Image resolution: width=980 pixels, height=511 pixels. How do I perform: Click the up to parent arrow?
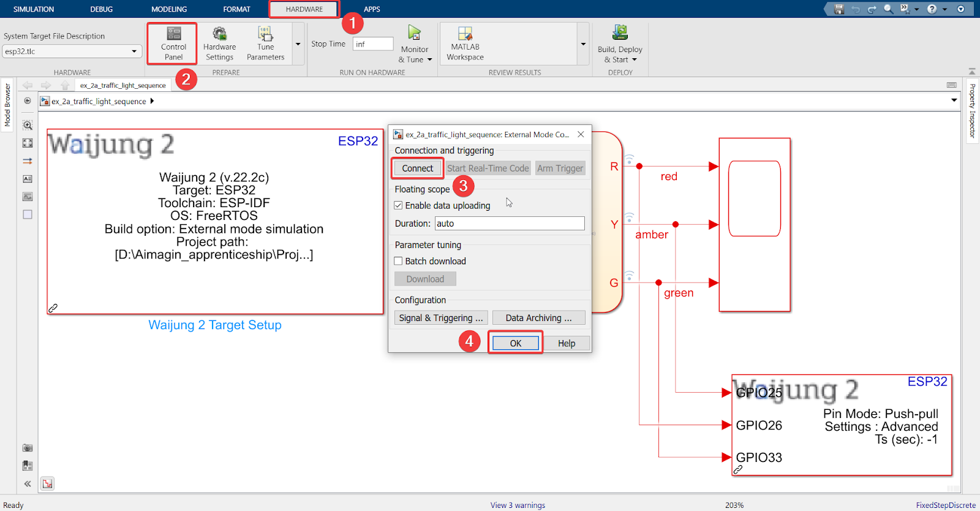pos(65,85)
